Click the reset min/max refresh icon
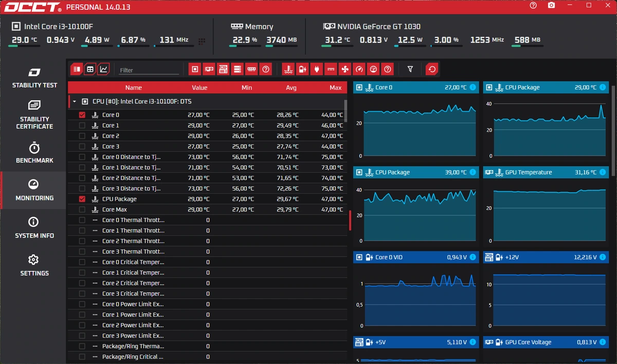The width and height of the screenshot is (617, 364). click(432, 69)
